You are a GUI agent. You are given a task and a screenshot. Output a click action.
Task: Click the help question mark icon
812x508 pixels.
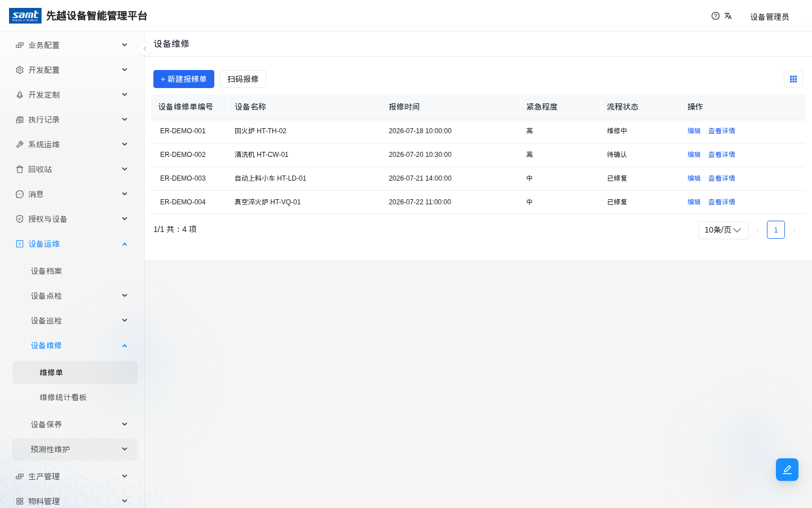(716, 16)
